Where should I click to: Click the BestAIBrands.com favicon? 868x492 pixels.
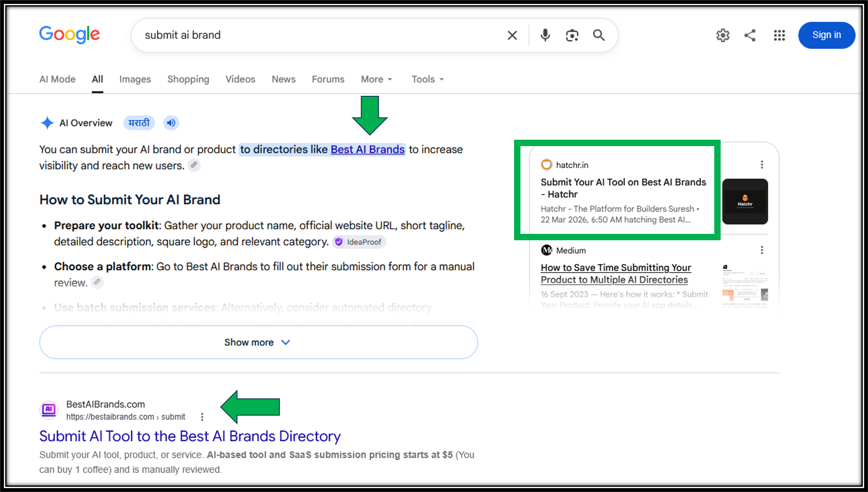[x=49, y=410]
